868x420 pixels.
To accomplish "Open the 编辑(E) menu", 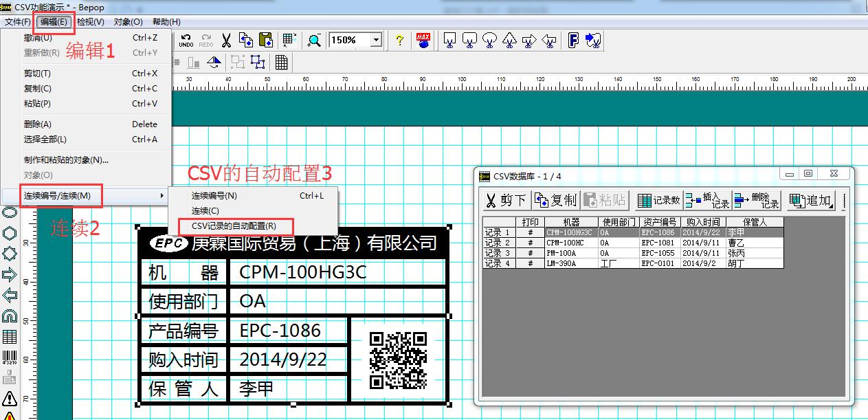I will (x=54, y=22).
